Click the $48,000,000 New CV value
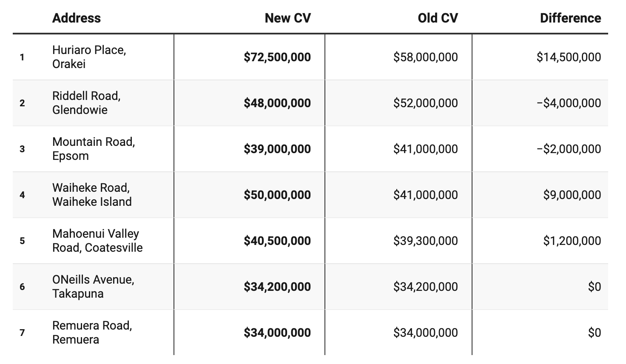Viewport: 626px width, 364px height. pyautogui.click(x=277, y=103)
